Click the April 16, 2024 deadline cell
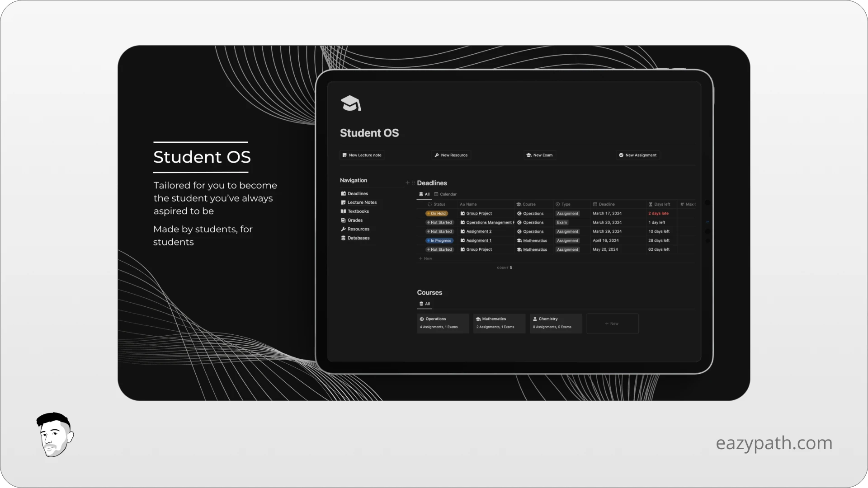The height and width of the screenshot is (488, 868). pos(606,240)
